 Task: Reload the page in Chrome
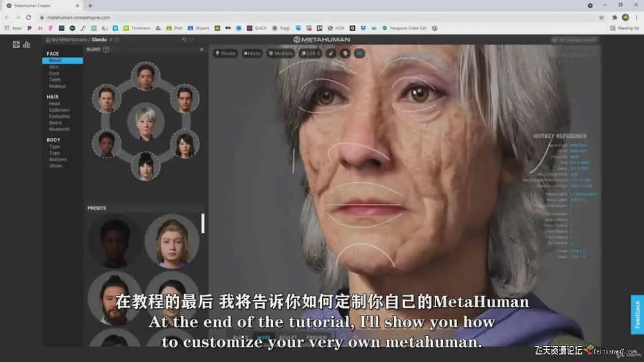28,17
